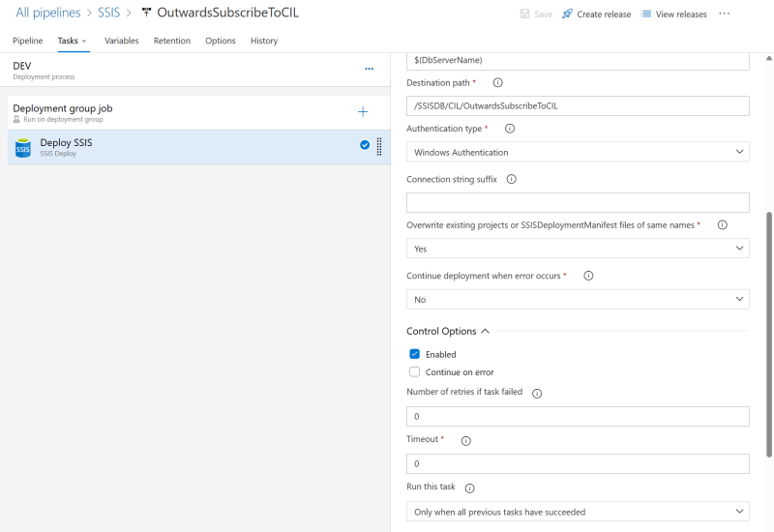Screen dimensions: 774x532
Task: Click the Timeout input field
Action: tap(578, 463)
